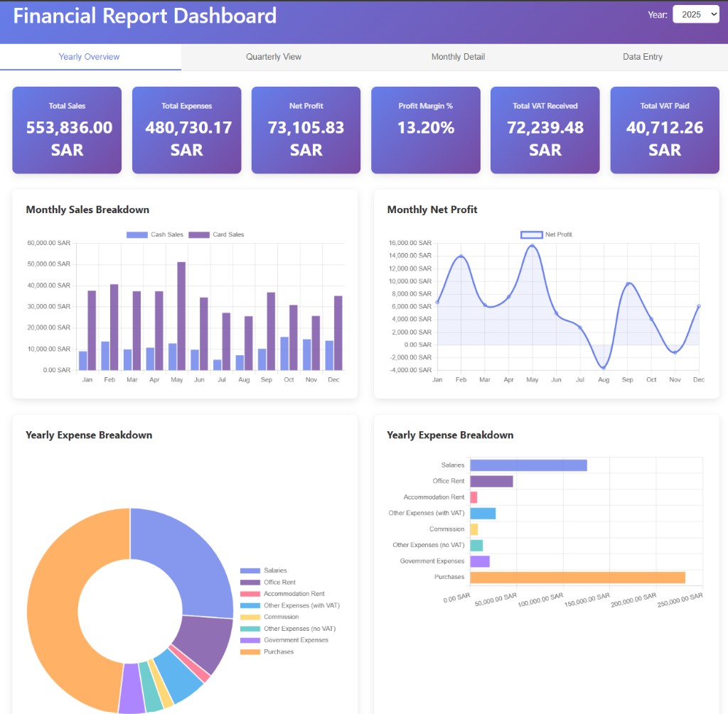728x714 pixels.
Task: Select the Net Profit summary card
Action: point(306,130)
